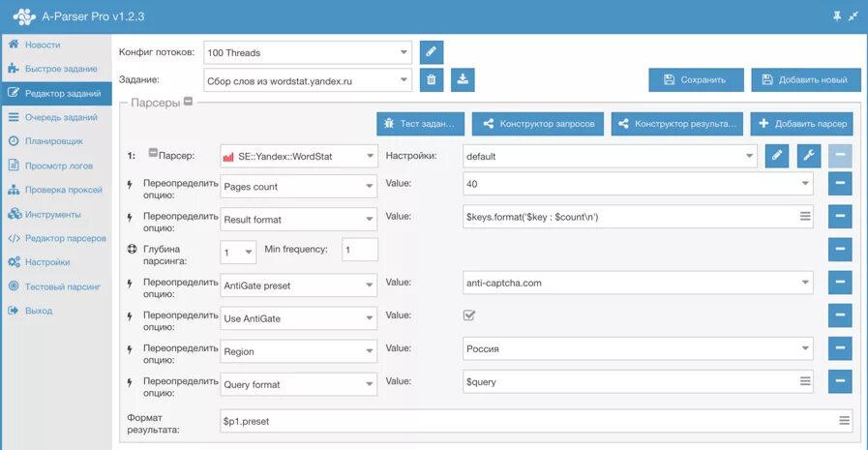Remove the Pages count option row
Viewport: 868px width, 450px height.
840,183
